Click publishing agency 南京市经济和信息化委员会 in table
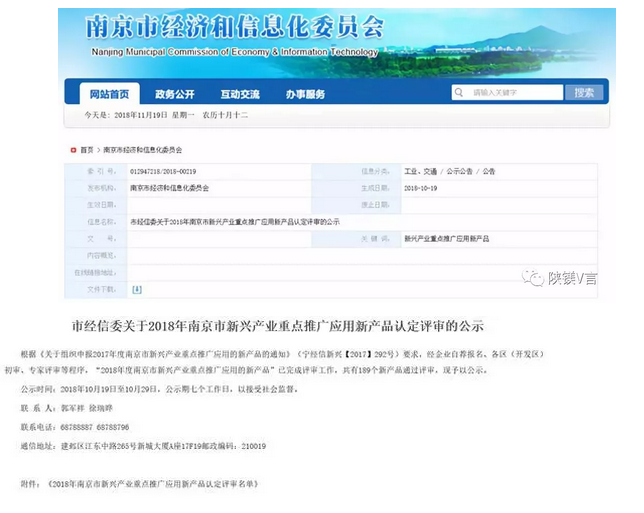Screen dimensions: 644x513 tap(169, 188)
